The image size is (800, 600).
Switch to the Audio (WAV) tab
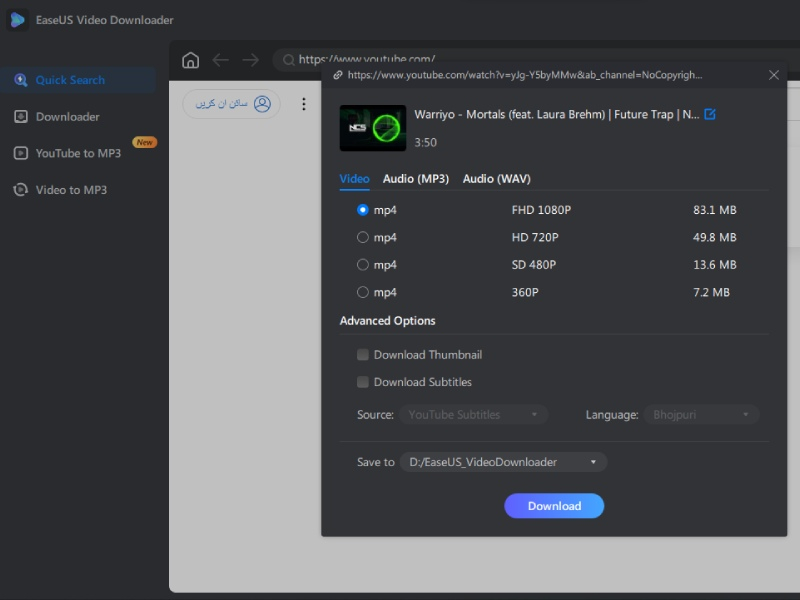(496, 179)
